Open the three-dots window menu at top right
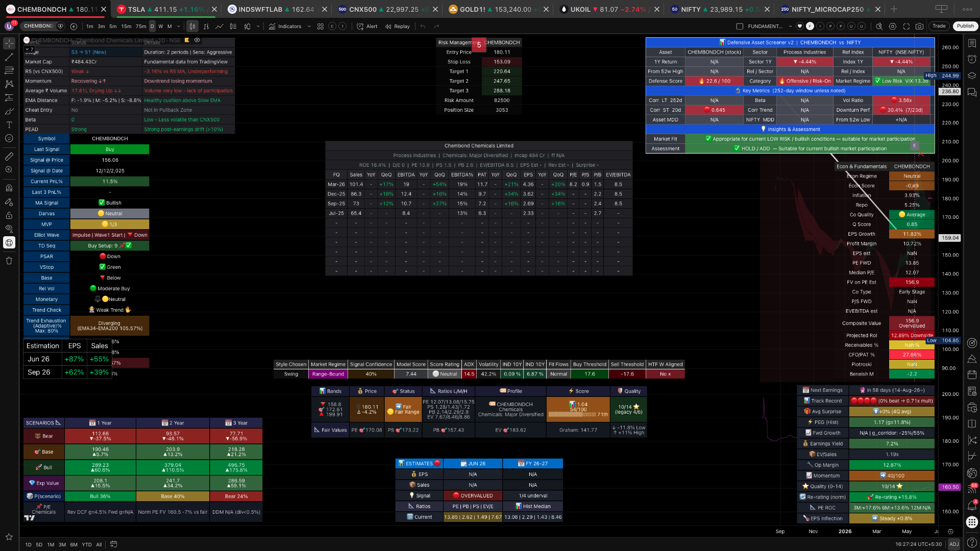The width and height of the screenshot is (980, 551). click(967, 9)
